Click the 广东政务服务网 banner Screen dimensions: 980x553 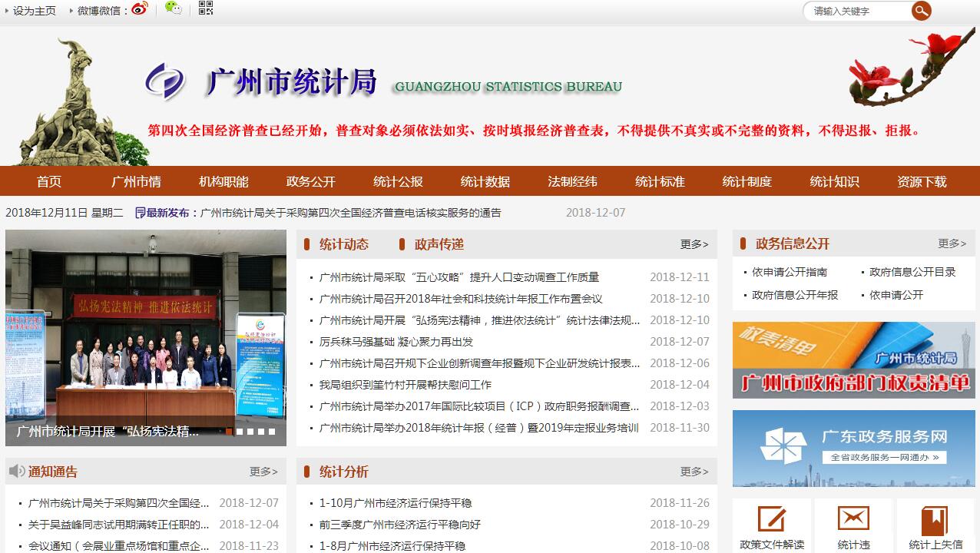(x=853, y=449)
